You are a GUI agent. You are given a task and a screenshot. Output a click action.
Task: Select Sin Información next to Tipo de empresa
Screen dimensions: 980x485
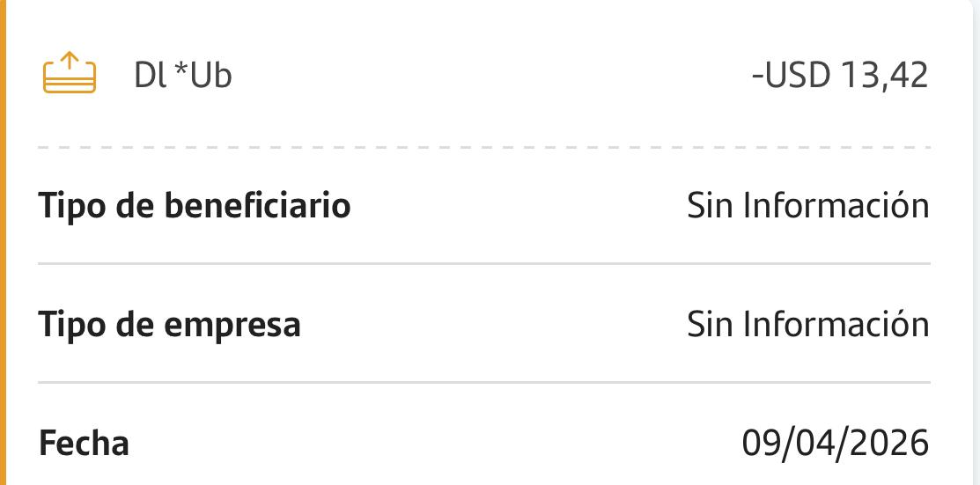tap(807, 325)
